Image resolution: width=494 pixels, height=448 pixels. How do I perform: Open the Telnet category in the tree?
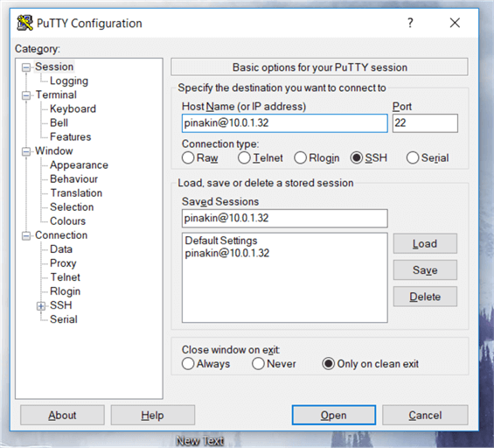[x=66, y=277]
